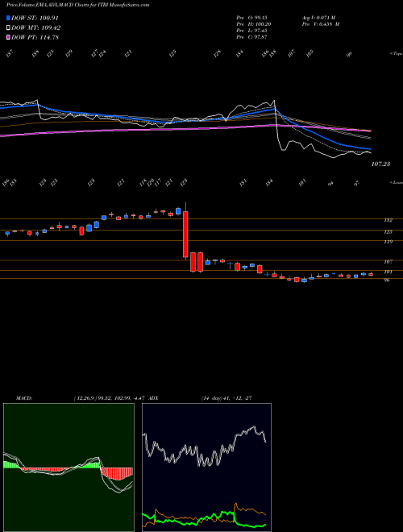The height and width of the screenshot is (532, 403).
Task: Click inside the green MACD histogram chart
Action: pos(69,468)
